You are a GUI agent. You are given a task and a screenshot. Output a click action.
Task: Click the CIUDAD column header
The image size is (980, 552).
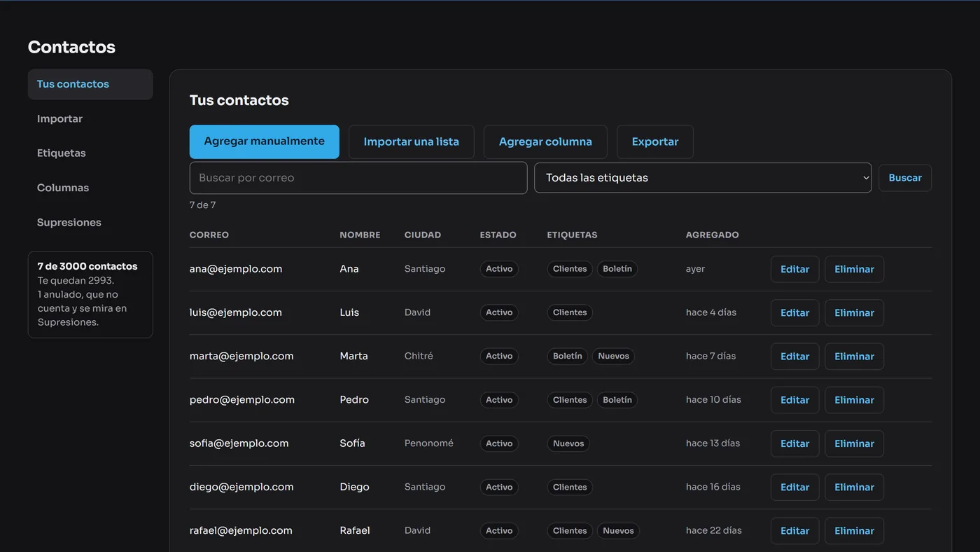423,235
